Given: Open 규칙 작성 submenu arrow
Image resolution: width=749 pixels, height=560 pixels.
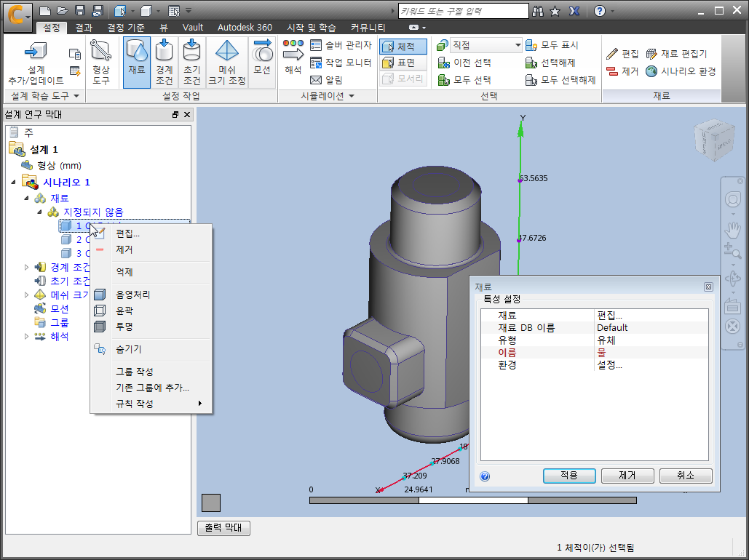Looking at the screenshot, I should pyautogui.click(x=200, y=404).
